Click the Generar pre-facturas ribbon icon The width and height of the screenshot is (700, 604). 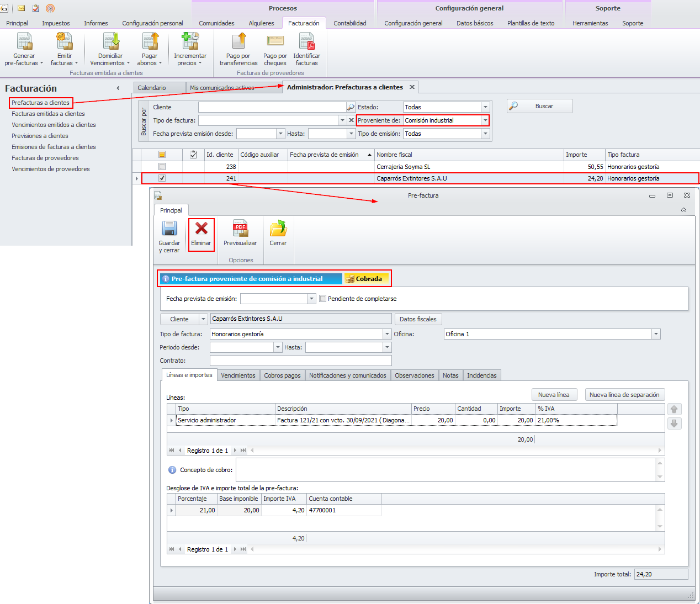coord(24,43)
